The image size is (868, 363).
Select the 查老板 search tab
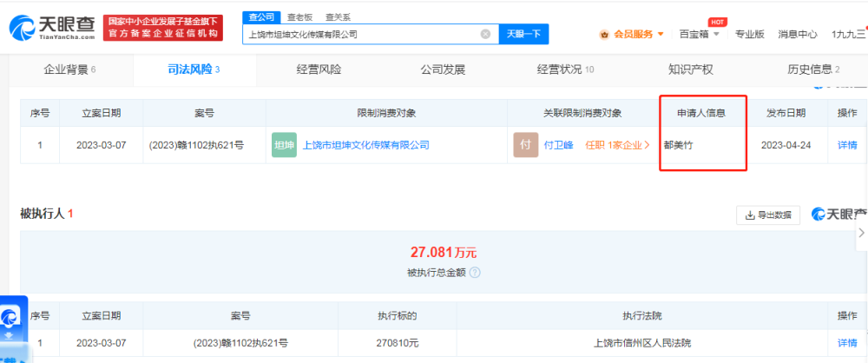click(300, 17)
